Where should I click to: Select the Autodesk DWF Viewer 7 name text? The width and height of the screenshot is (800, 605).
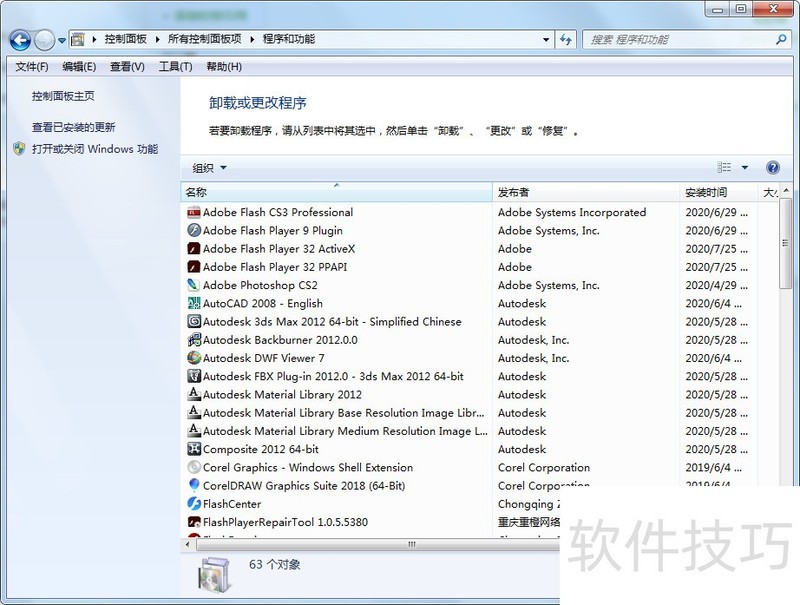[x=263, y=358]
